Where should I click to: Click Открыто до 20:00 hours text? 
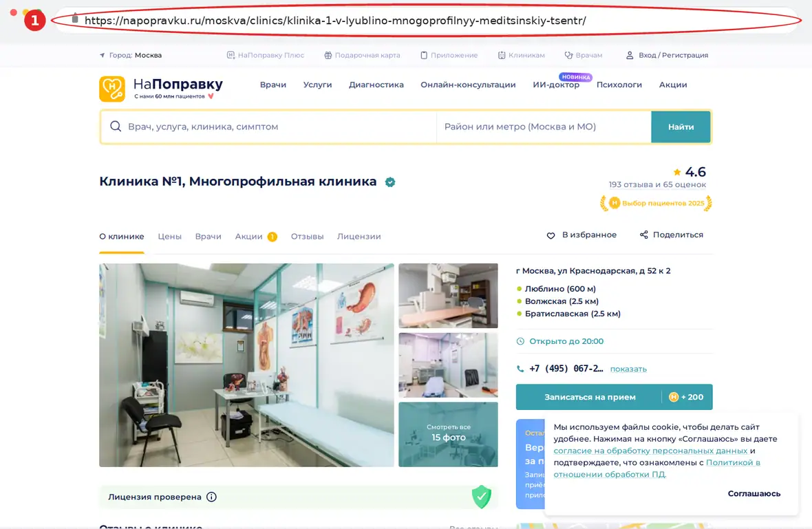pyautogui.click(x=566, y=342)
